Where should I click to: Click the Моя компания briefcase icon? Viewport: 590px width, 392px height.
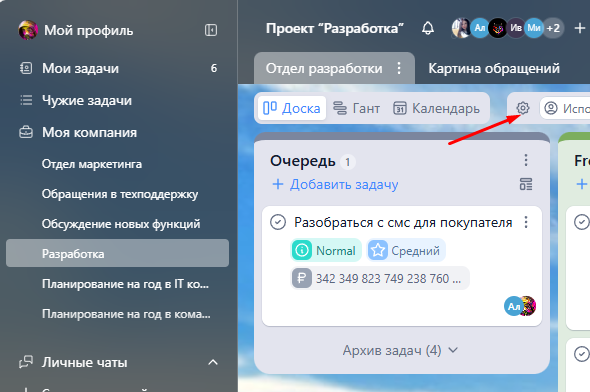(26, 132)
